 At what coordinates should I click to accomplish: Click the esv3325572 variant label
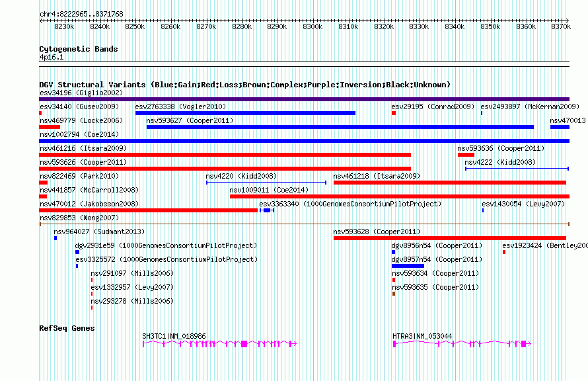pos(166,259)
